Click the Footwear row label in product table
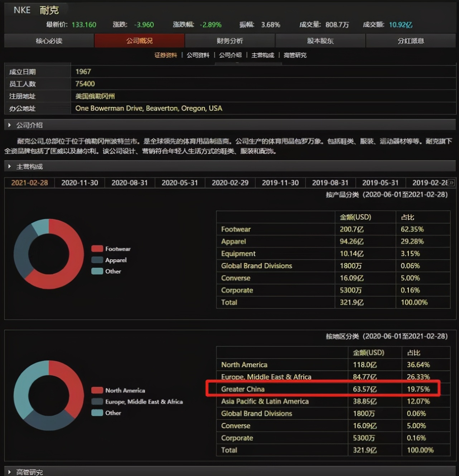The width and height of the screenshot is (459, 476). [236, 229]
